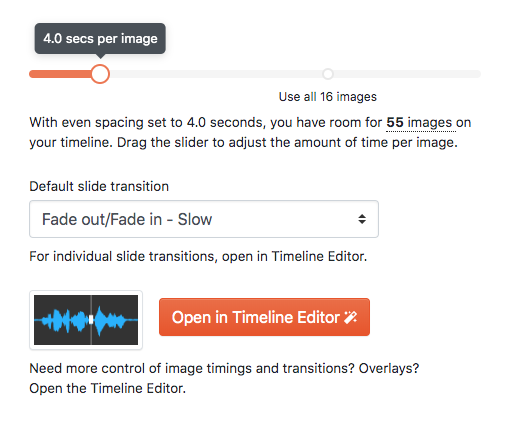Open the Default slide transition dropdown
Screen dimensions: 510x445
(204, 219)
